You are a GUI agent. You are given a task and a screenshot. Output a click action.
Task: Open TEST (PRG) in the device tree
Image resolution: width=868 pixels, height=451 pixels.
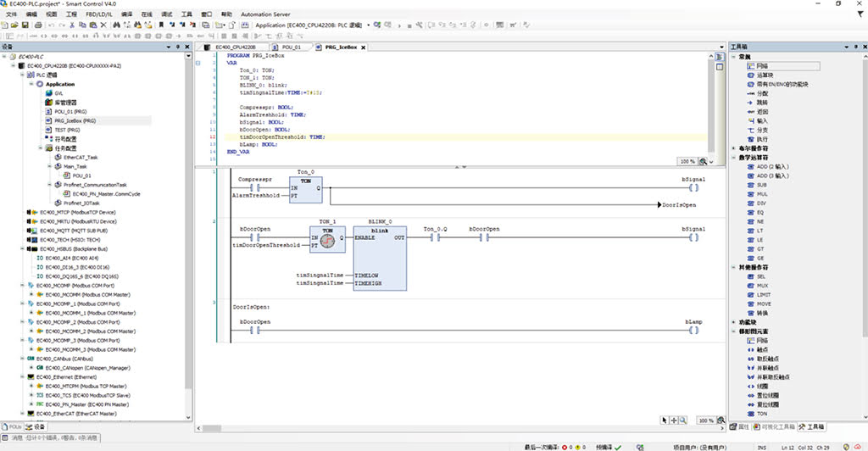click(x=67, y=130)
